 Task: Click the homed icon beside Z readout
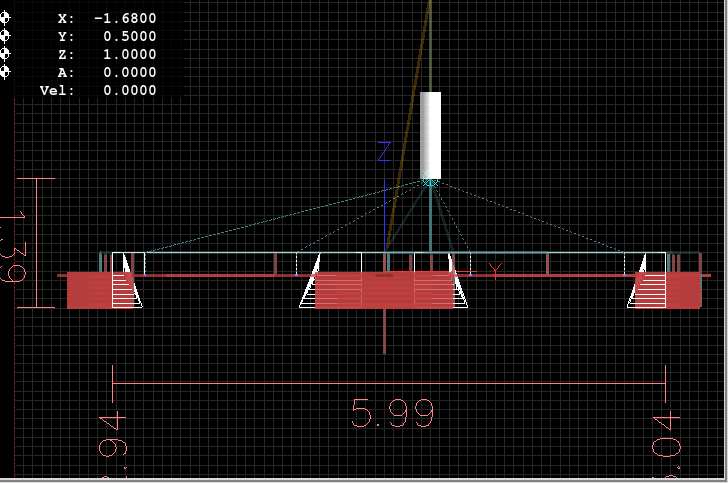pyautogui.click(x=5, y=54)
